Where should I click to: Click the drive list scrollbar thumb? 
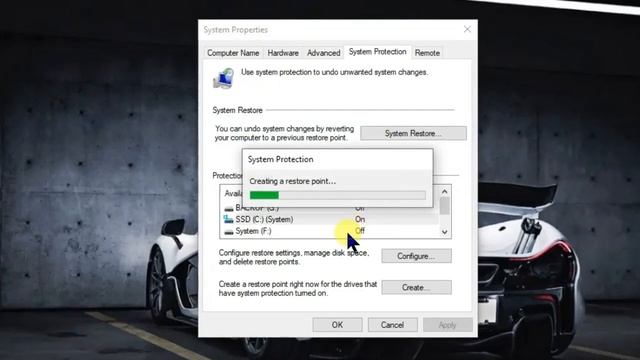[x=444, y=206]
